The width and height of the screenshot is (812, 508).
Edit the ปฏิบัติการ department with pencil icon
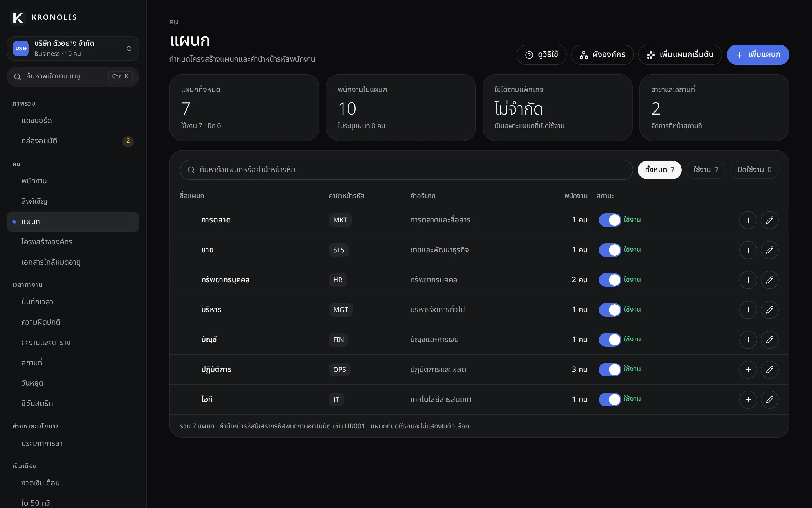point(769,370)
